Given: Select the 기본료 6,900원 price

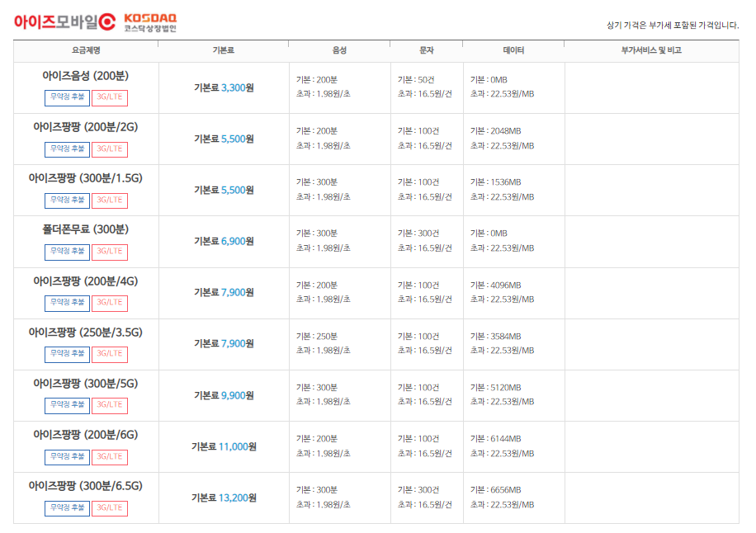Looking at the screenshot, I should 224,241.
